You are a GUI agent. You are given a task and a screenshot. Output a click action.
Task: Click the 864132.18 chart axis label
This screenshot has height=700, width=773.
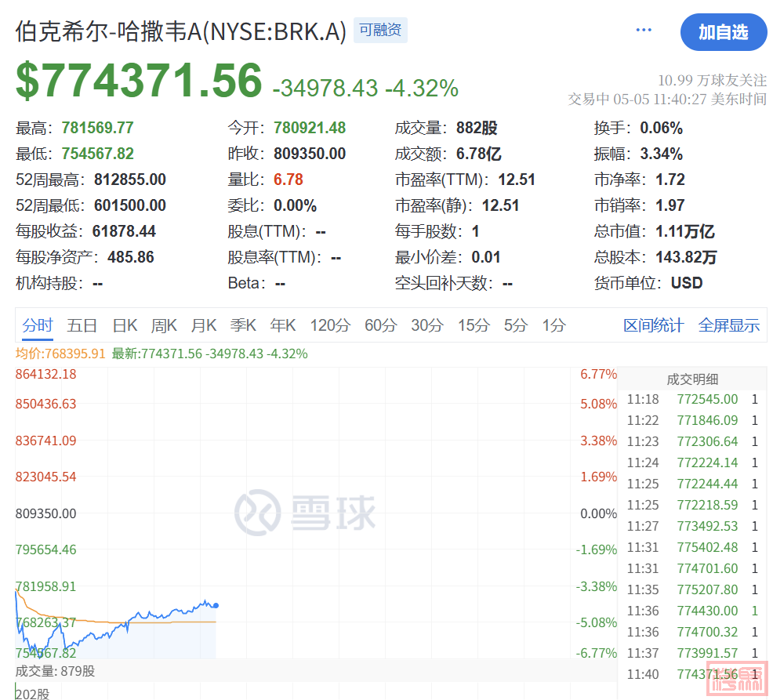45,374
